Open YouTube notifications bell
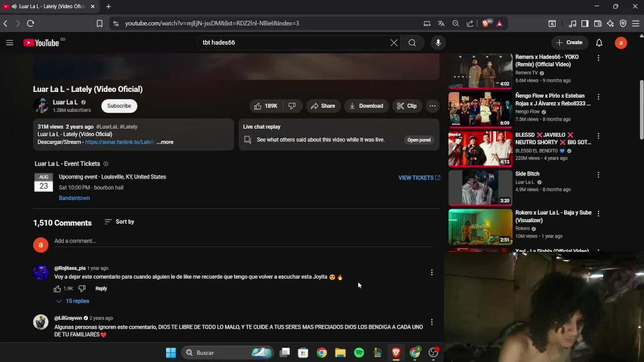Viewport: 644px width, 362px height. coord(599,43)
